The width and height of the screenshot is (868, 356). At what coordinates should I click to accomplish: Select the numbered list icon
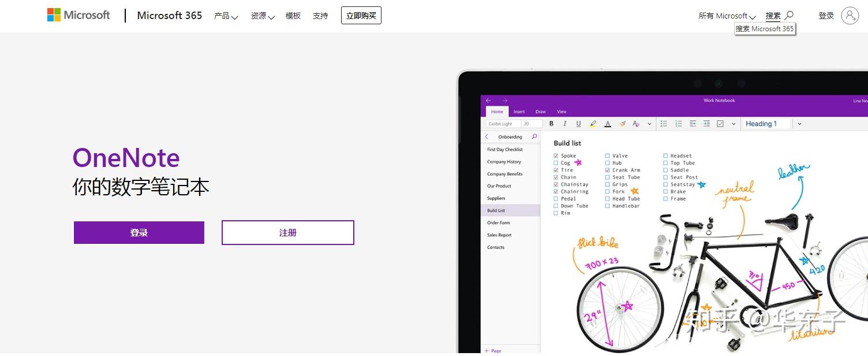pos(679,124)
